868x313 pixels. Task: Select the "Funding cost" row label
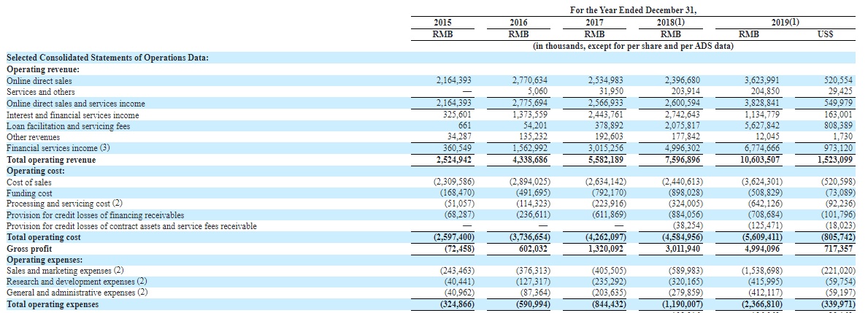coord(29,193)
